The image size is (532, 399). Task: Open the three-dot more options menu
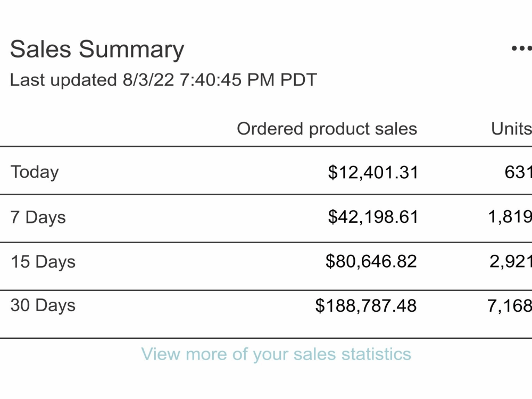coord(522,48)
